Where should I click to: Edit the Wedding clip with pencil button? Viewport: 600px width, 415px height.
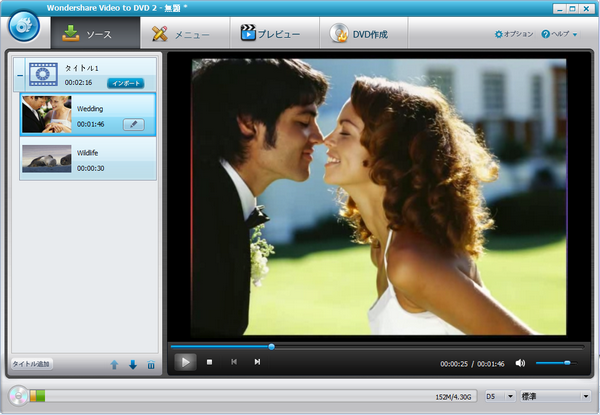coord(134,124)
